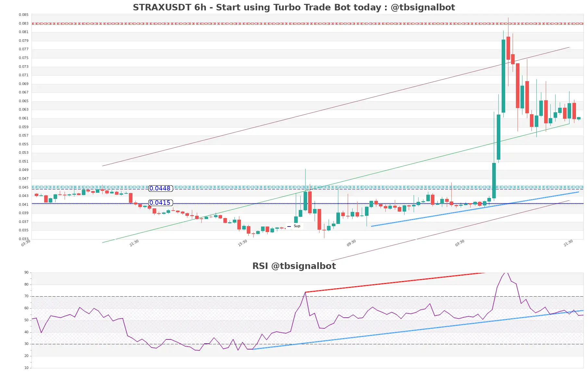Click RSI axis label 80
Screen dimensions: 588x392
point(26,285)
